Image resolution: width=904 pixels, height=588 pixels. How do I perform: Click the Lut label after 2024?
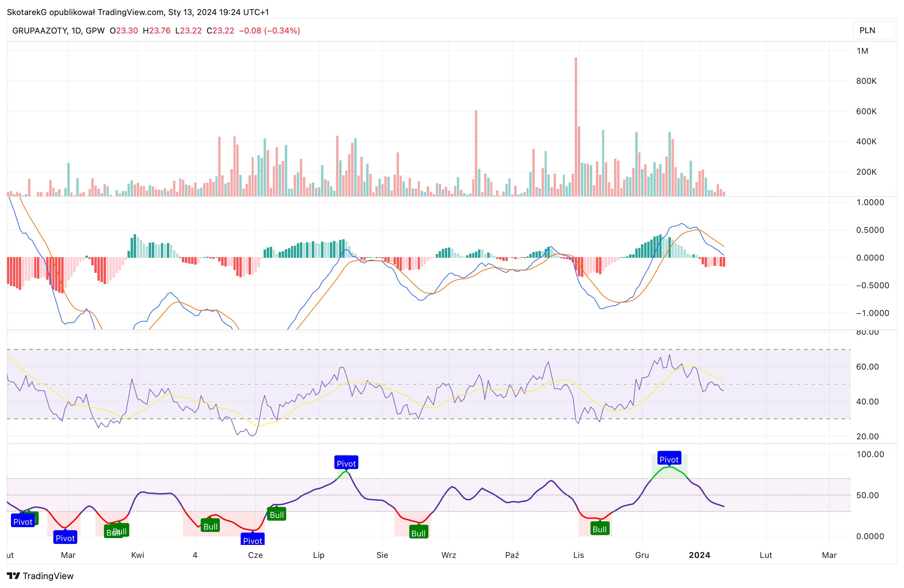pyautogui.click(x=766, y=555)
